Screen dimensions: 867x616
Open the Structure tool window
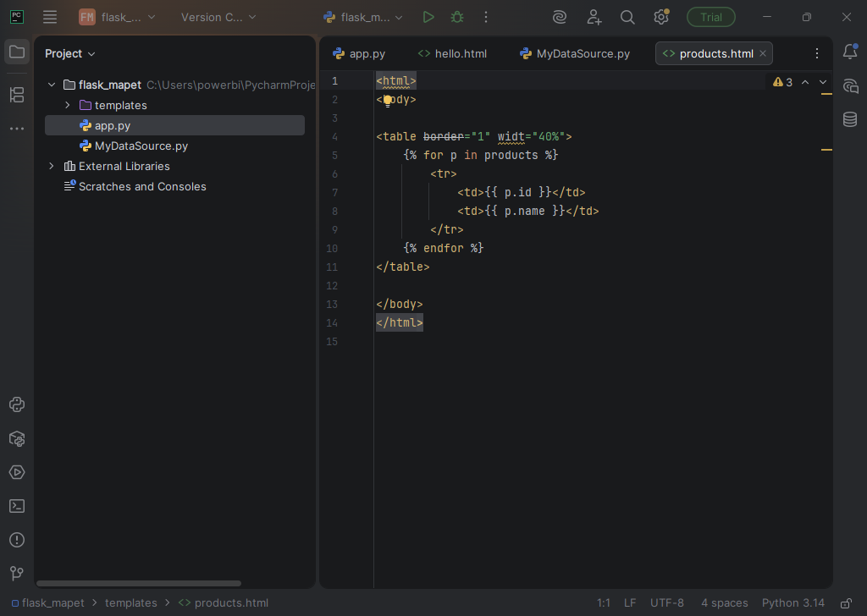[17, 95]
